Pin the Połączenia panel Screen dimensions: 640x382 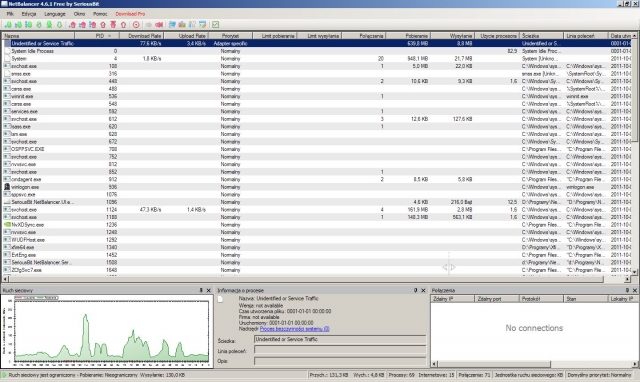click(x=627, y=290)
